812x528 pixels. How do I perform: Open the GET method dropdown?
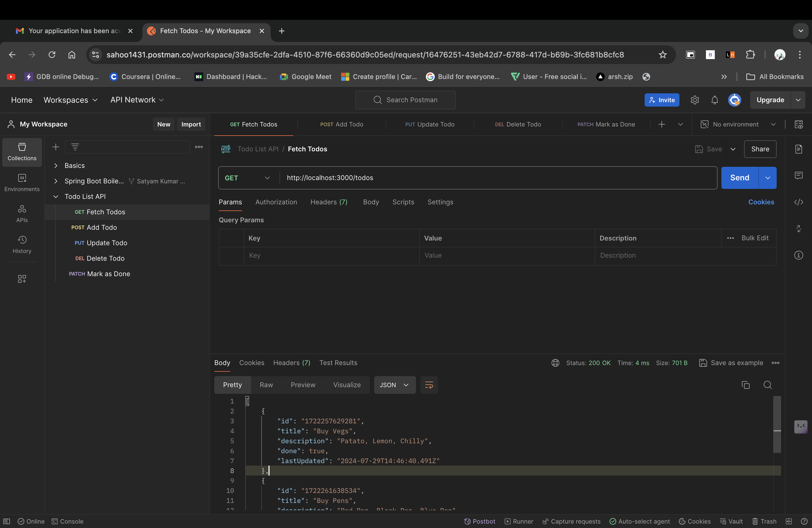[247, 178]
